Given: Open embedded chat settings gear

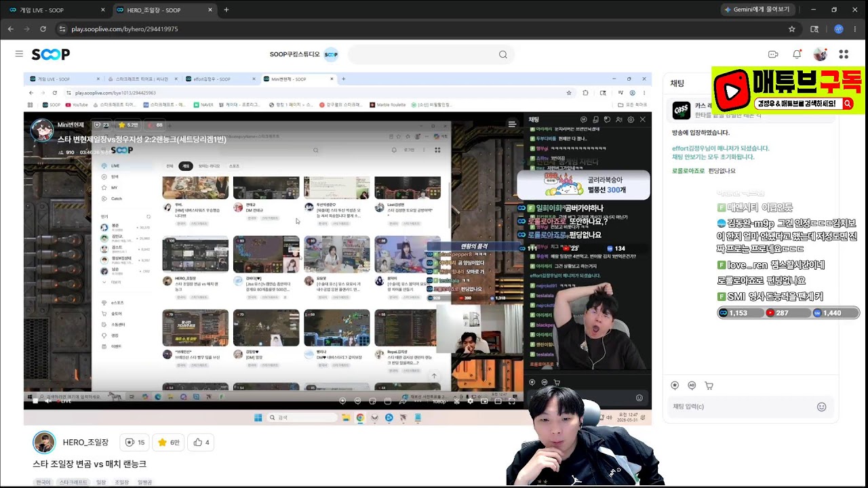Looking at the screenshot, I should pos(631,119).
